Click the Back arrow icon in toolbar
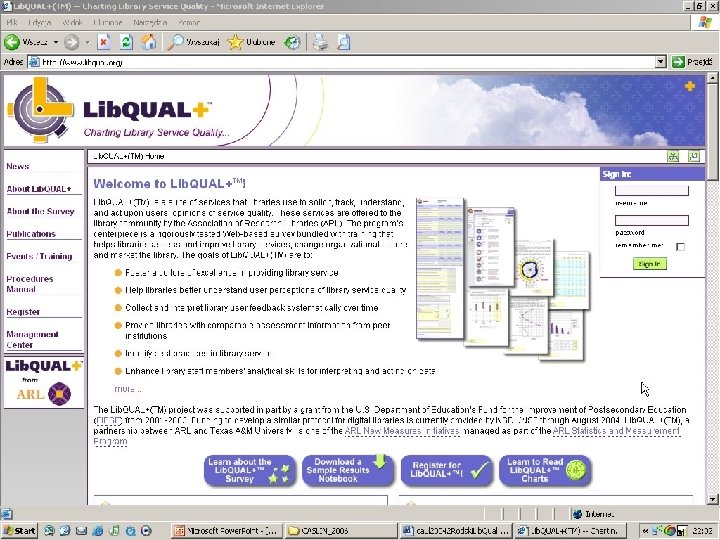The width and height of the screenshot is (720, 540). click(12, 42)
